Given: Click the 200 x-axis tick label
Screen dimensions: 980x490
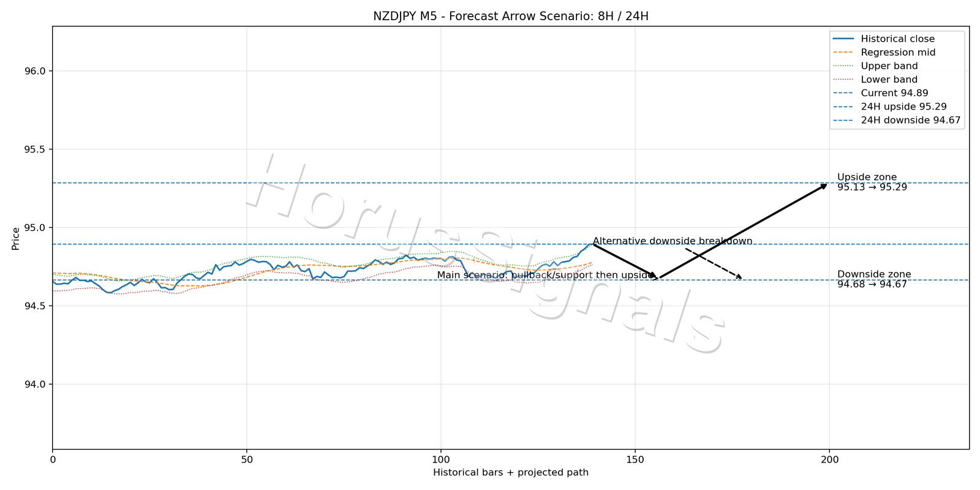Looking at the screenshot, I should pos(829,459).
